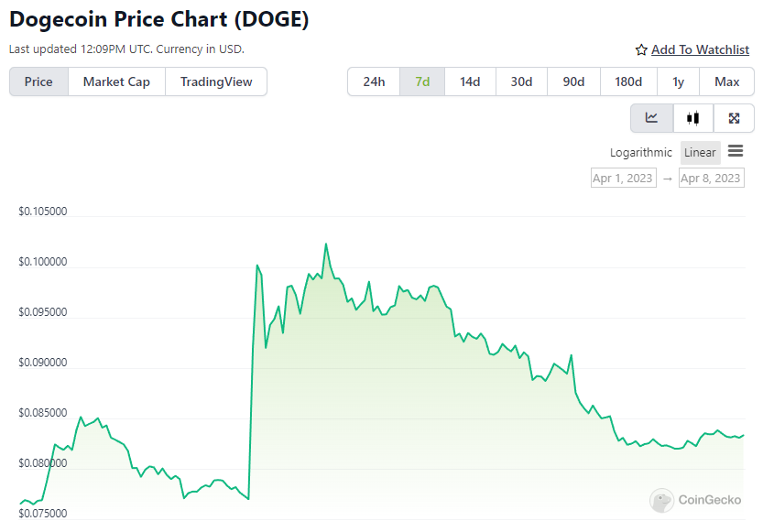Select the 14d time range
763x532 pixels.
470,81
